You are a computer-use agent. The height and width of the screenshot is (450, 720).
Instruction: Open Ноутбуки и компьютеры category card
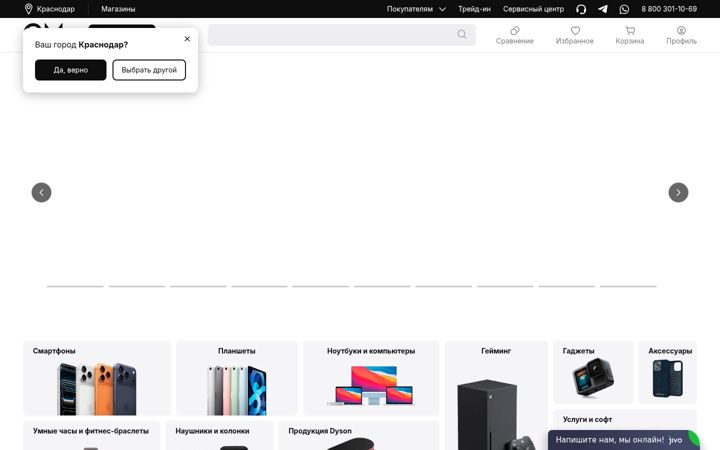(371, 378)
